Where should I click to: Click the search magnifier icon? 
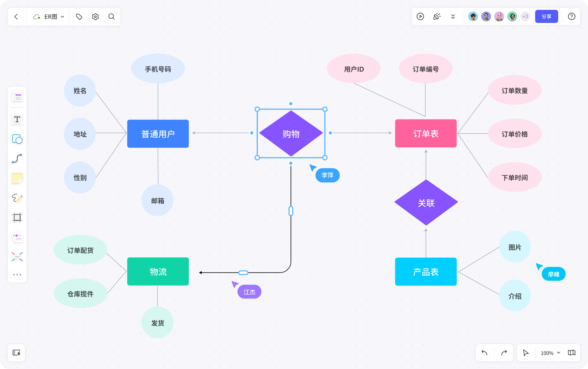[111, 17]
